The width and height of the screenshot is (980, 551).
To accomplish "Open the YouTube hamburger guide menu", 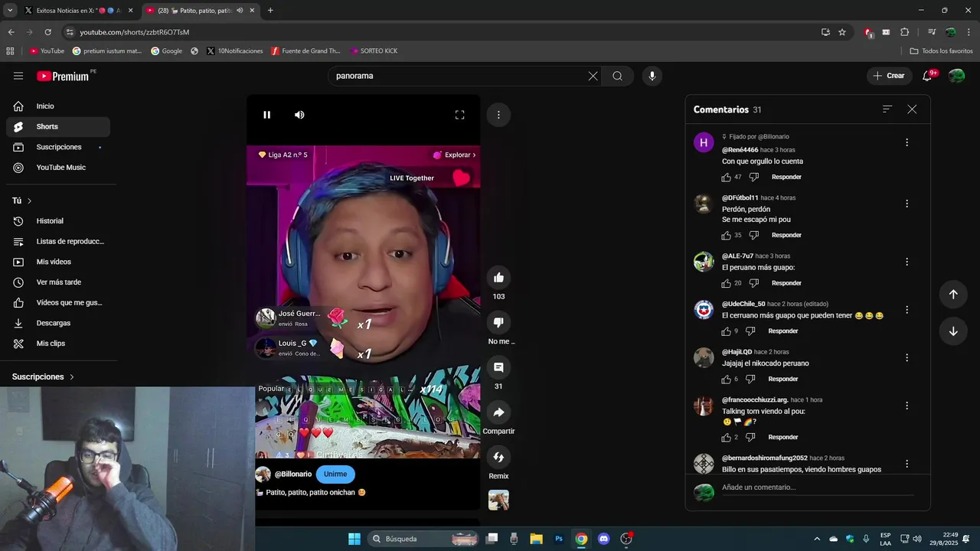I will click(18, 76).
